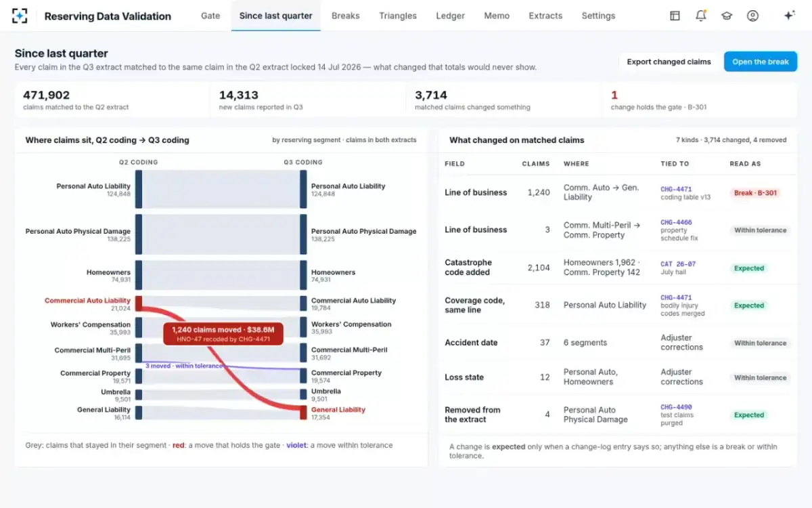The width and height of the screenshot is (812, 508).
Task: Open CHG-4471 link in Coverage code row
Action: pos(676,297)
